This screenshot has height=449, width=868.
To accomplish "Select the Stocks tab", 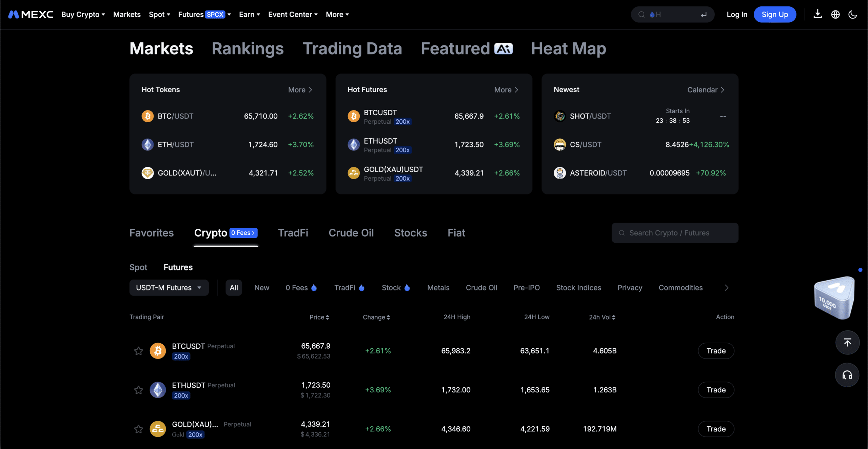I will pos(411,233).
